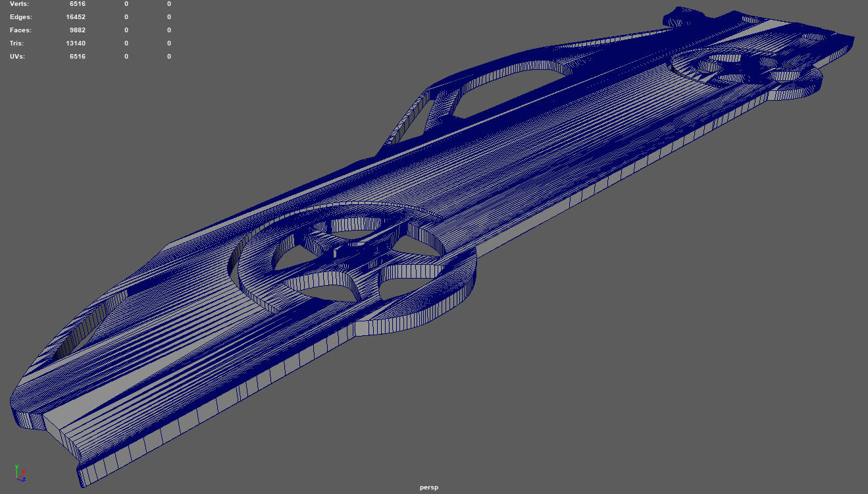
Task: Click the front wheel hub center
Action: [349, 252]
